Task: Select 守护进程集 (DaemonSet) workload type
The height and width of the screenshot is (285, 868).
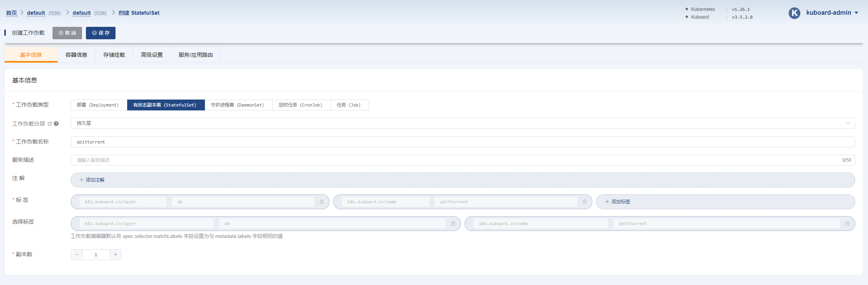Action: (238, 105)
